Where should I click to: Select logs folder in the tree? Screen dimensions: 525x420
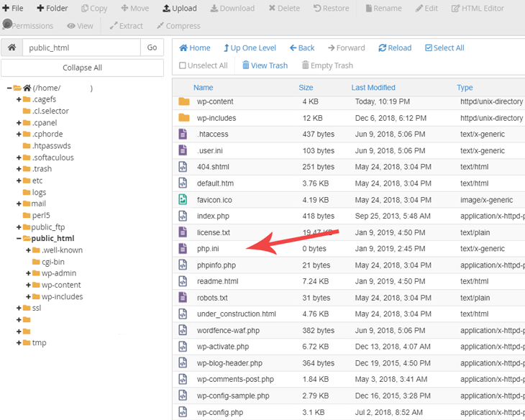[x=39, y=192]
